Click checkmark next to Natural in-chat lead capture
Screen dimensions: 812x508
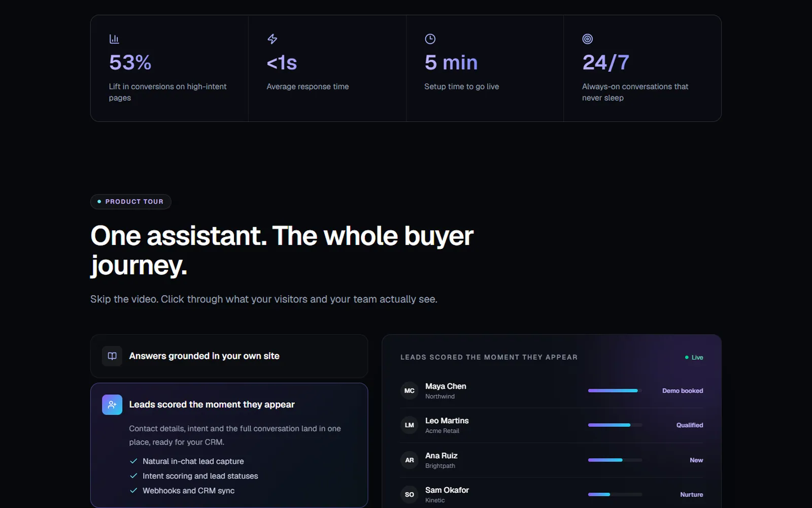coord(133,461)
